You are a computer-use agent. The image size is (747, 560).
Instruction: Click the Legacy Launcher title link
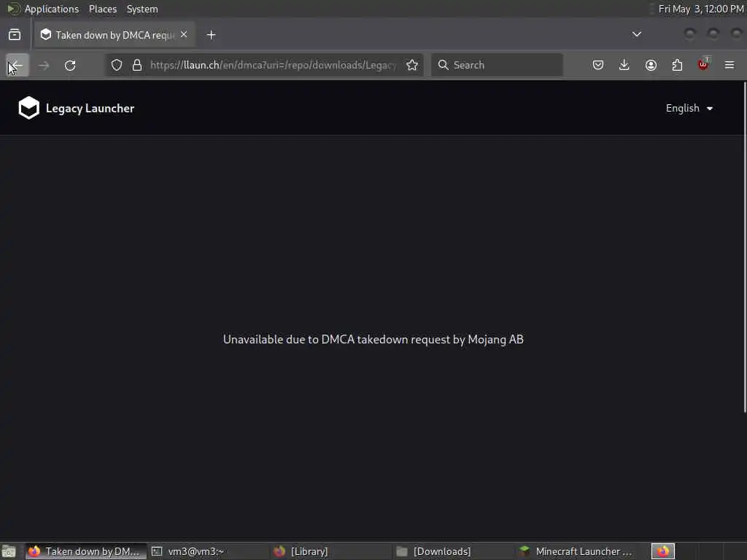[90, 109]
